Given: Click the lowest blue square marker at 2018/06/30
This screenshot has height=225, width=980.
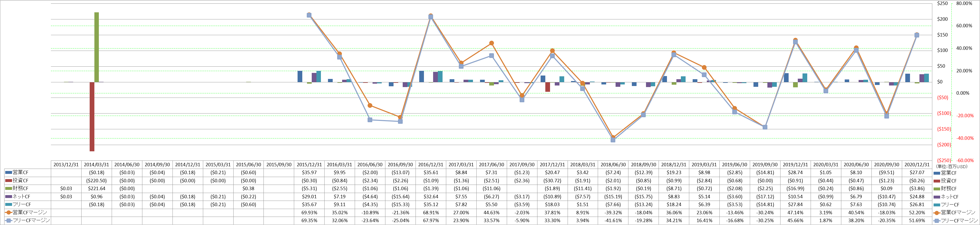Looking at the screenshot, I should click(613, 140).
